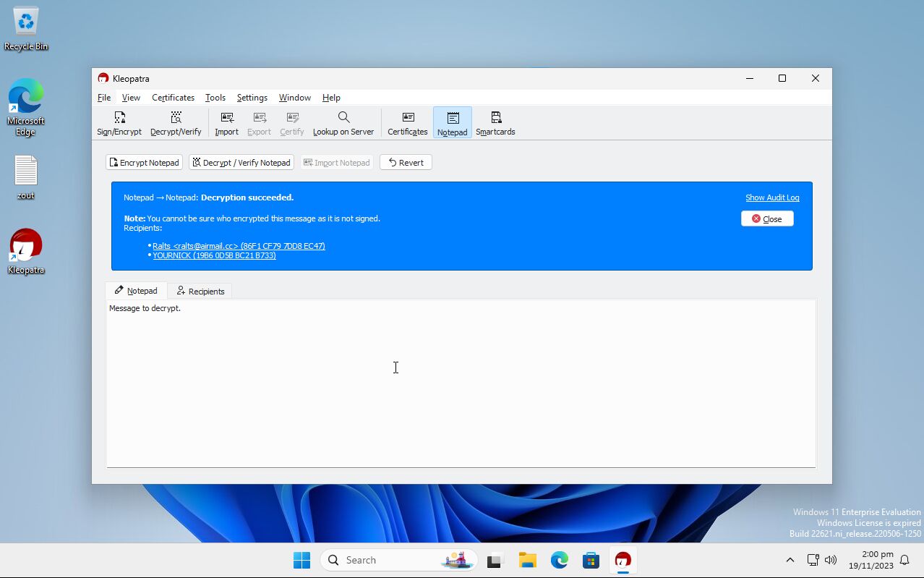
Task: Open the Tools menu
Action: click(x=215, y=97)
